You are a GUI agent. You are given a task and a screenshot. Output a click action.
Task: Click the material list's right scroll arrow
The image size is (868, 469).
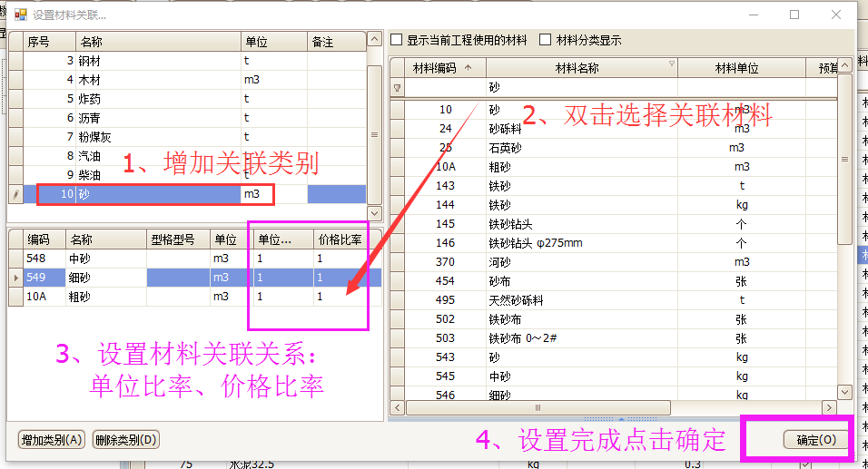tap(828, 408)
